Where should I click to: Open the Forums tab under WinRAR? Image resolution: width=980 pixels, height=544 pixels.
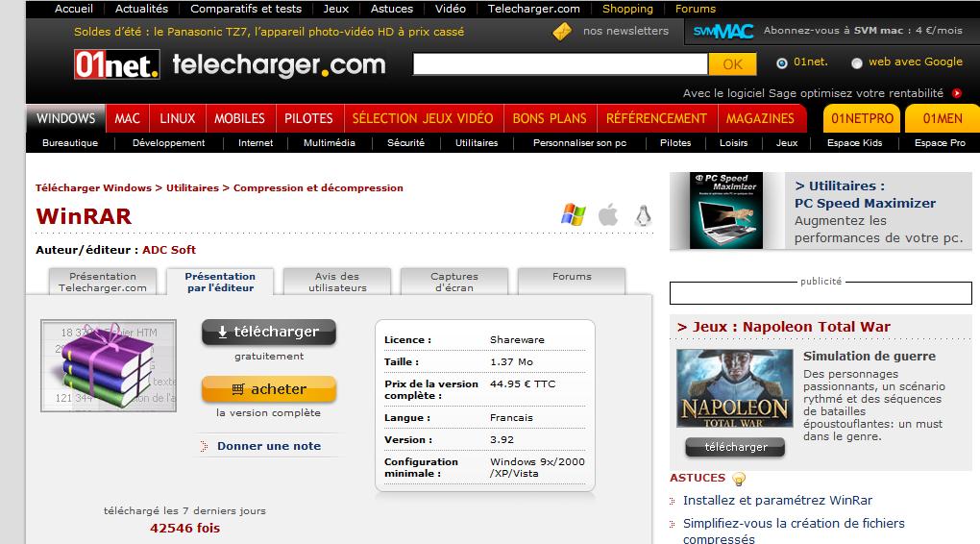[x=572, y=282]
